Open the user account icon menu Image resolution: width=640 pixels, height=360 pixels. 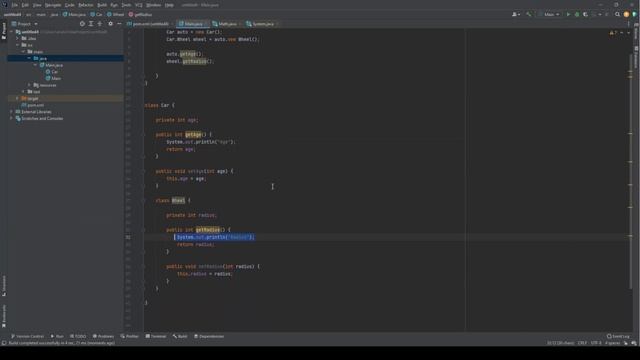(516, 14)
